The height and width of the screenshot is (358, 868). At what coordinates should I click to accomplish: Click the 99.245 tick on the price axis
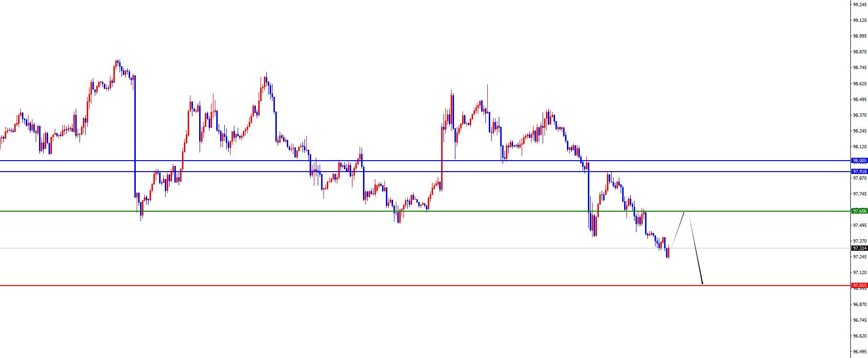coord(859,4)
